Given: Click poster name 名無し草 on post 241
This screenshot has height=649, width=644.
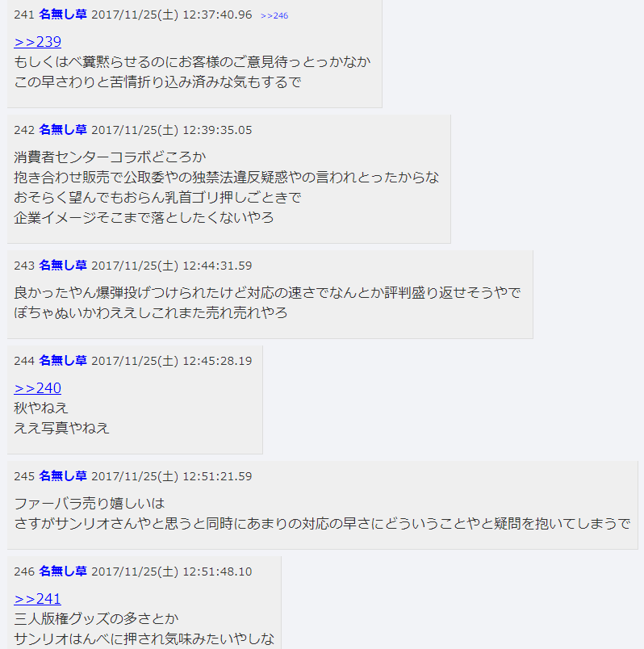Looking at the screenshot, I should (63, 15).
